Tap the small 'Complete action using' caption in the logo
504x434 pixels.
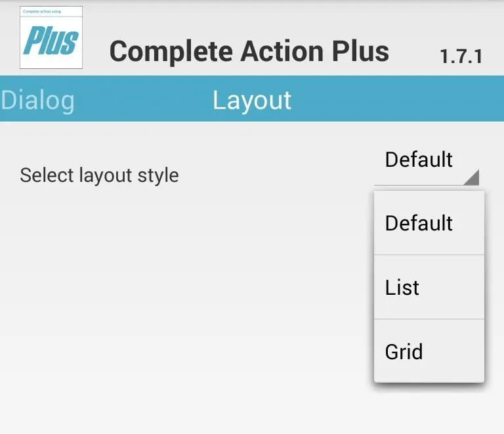(42, 11)
